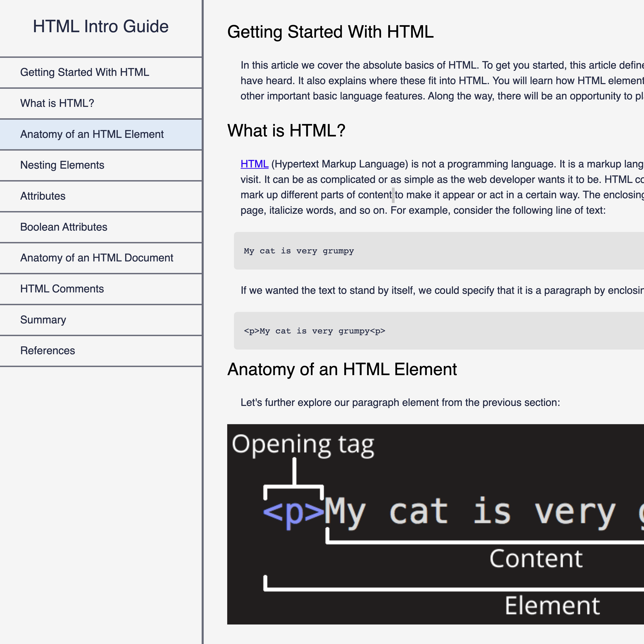The height and width of the screenshot is (644, 644).
Task: Click the code block 'My cat is very grumpy'
Action: (x=439, y=251)
